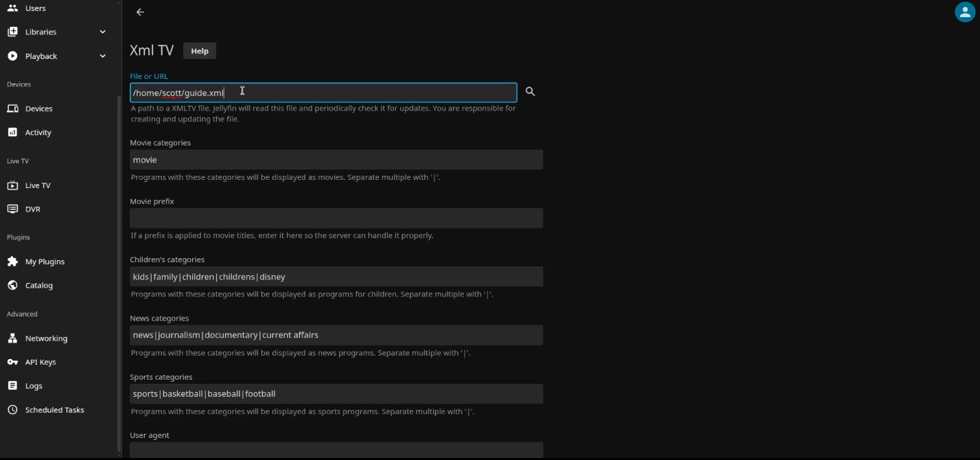Click the Catalog globe icon

click(12, 285)
